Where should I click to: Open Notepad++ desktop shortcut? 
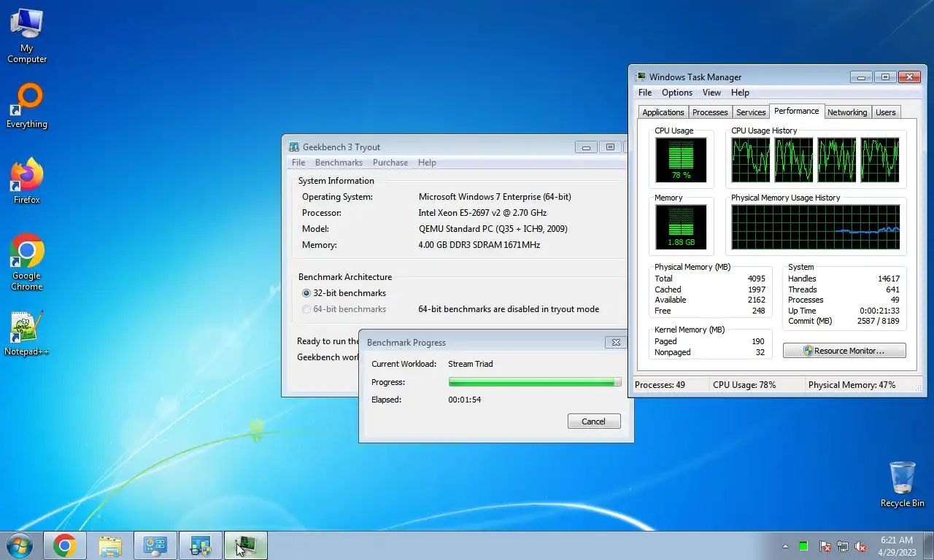pos(27,334)
